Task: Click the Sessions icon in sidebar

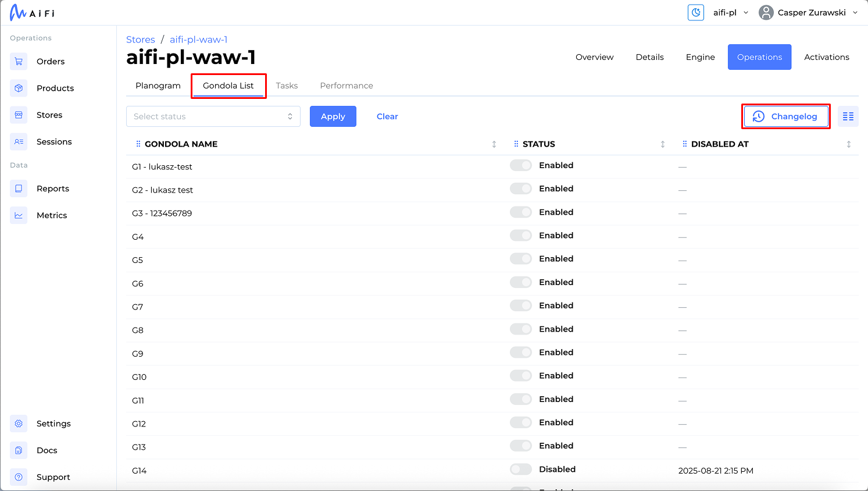Action: pos(19,142)
